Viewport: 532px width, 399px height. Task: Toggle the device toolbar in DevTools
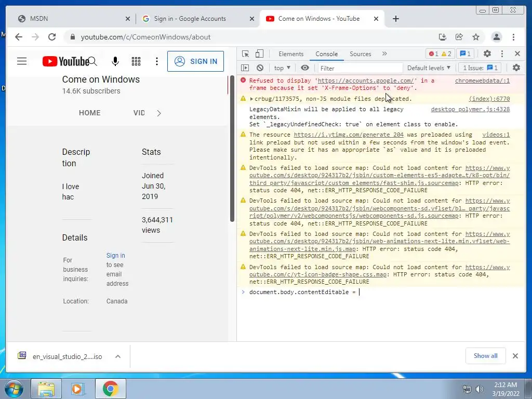259,54
